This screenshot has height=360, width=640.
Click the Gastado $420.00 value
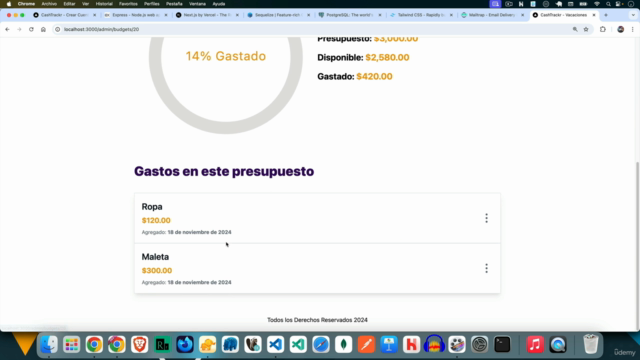[x=374, y=77]
